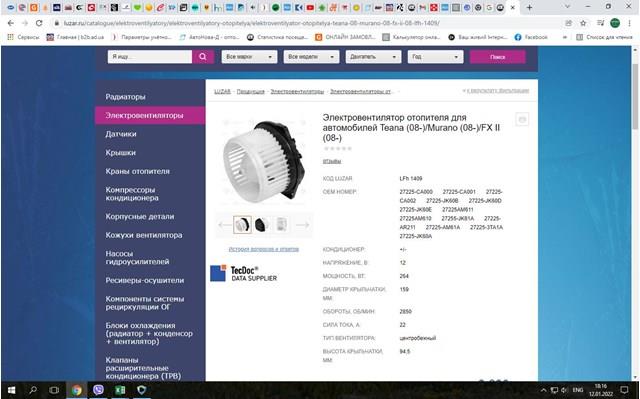Screen dimensions: 640x399
Task: Click the browser address bar URL
Action: [251, 23]
